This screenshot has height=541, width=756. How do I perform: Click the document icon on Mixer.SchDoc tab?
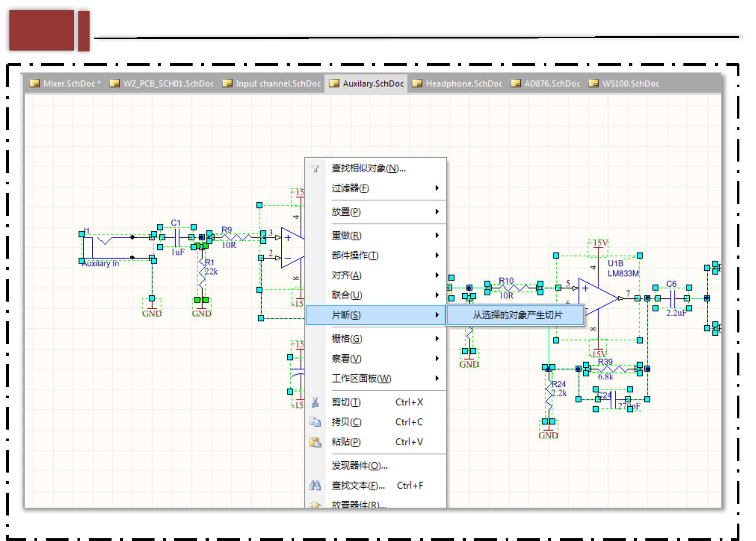tap(34, 84)
